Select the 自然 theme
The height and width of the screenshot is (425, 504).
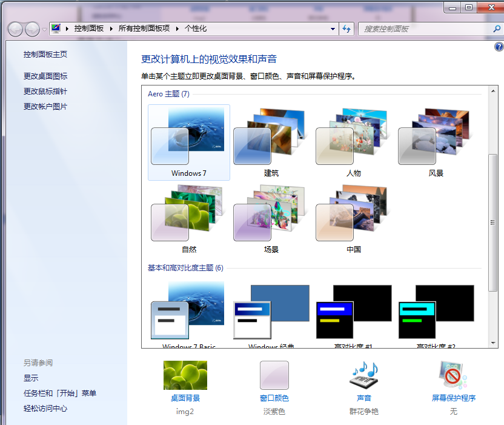coord(188,219)
